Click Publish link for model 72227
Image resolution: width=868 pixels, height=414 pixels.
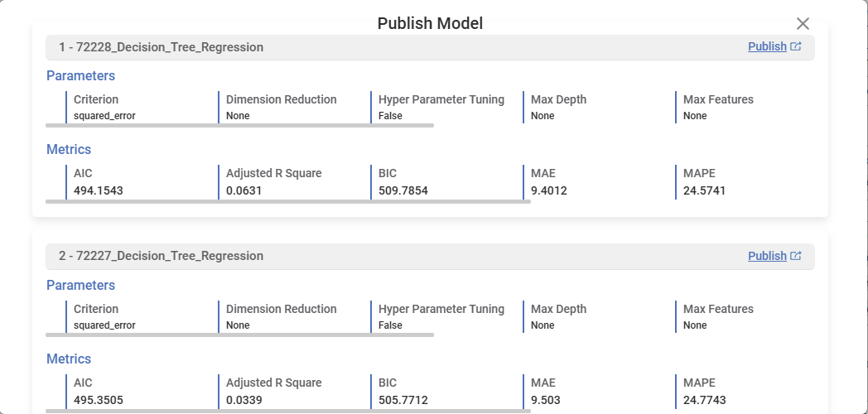pos(766,257)
